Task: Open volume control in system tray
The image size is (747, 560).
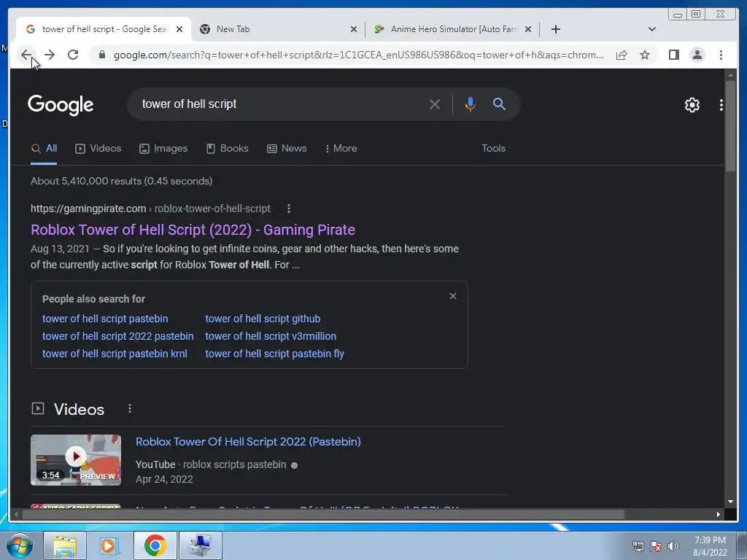Action: [673, 546]
